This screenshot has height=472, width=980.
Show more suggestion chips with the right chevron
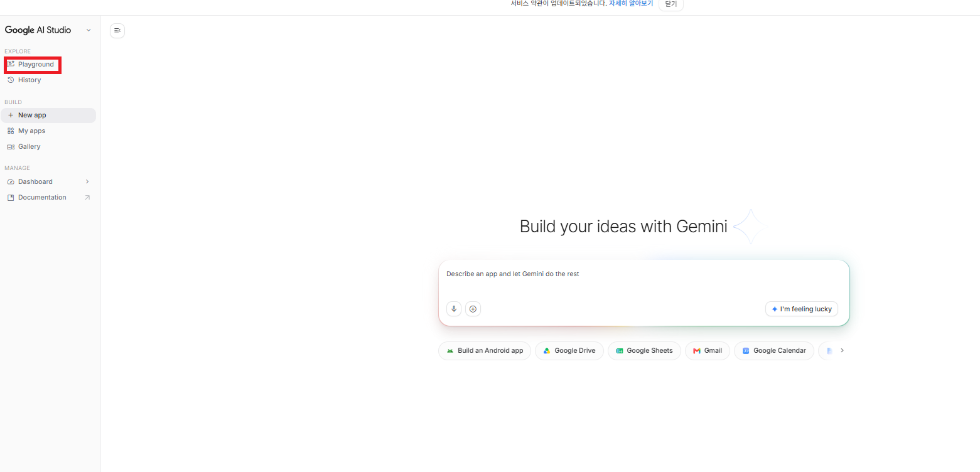point(842,351)
